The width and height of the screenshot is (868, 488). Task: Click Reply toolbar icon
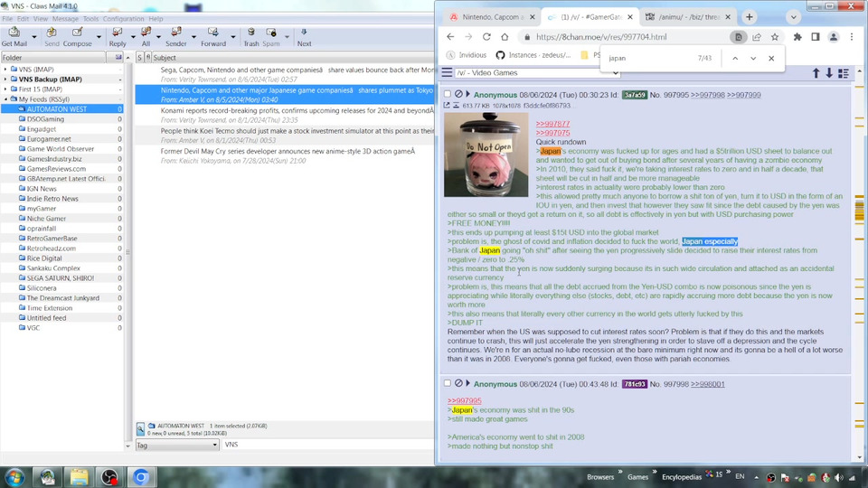click(118, 36)
